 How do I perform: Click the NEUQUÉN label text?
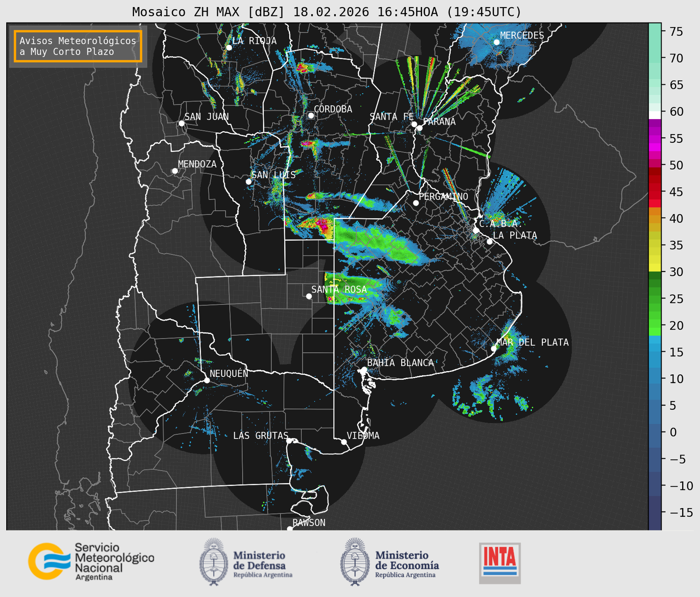click(x=229, y=374)
